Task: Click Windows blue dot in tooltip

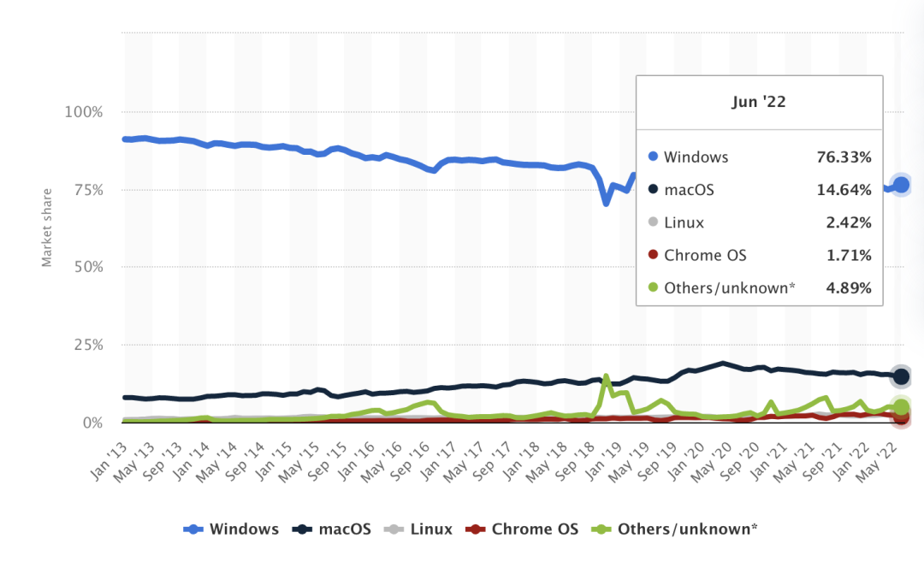Action: [653, 157]
